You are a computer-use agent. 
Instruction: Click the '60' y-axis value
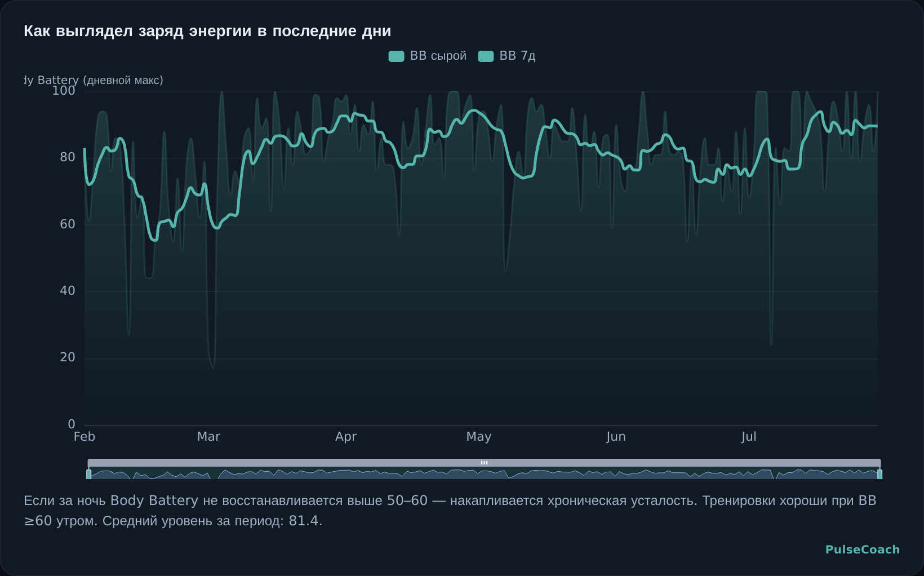tap(68, 224)
